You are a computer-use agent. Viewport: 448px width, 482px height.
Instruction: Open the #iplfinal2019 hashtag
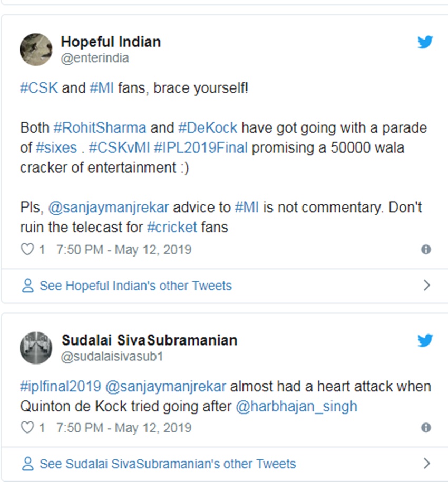coord(61,387)
